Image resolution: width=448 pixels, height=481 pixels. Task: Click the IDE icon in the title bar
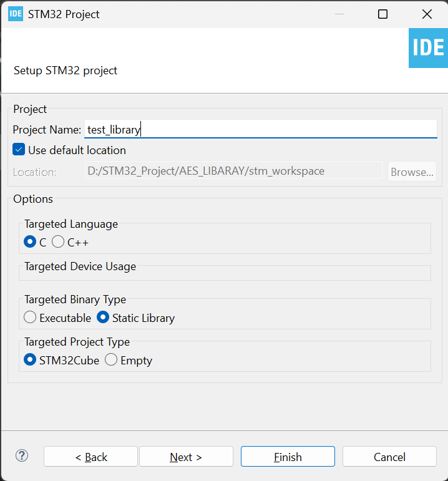coord(16,14)
